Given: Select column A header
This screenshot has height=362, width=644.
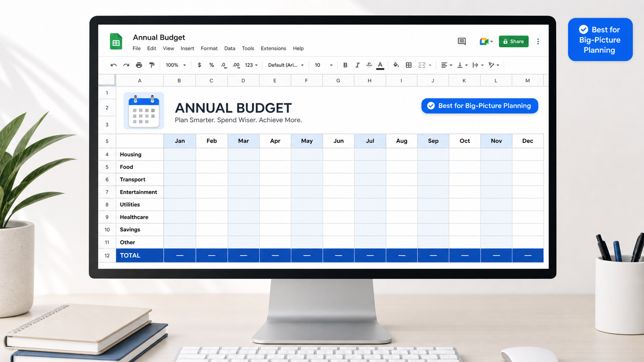Looking at the screenshot, I should [140, 80].
